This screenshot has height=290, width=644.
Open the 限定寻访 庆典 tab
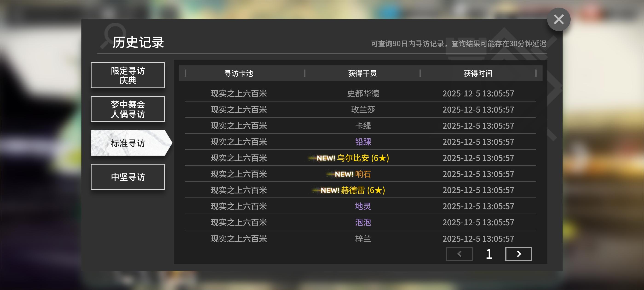point(128,75)
